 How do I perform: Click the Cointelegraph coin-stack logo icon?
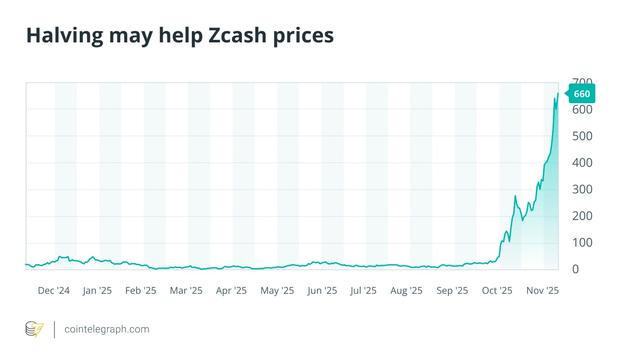point(34,329)
